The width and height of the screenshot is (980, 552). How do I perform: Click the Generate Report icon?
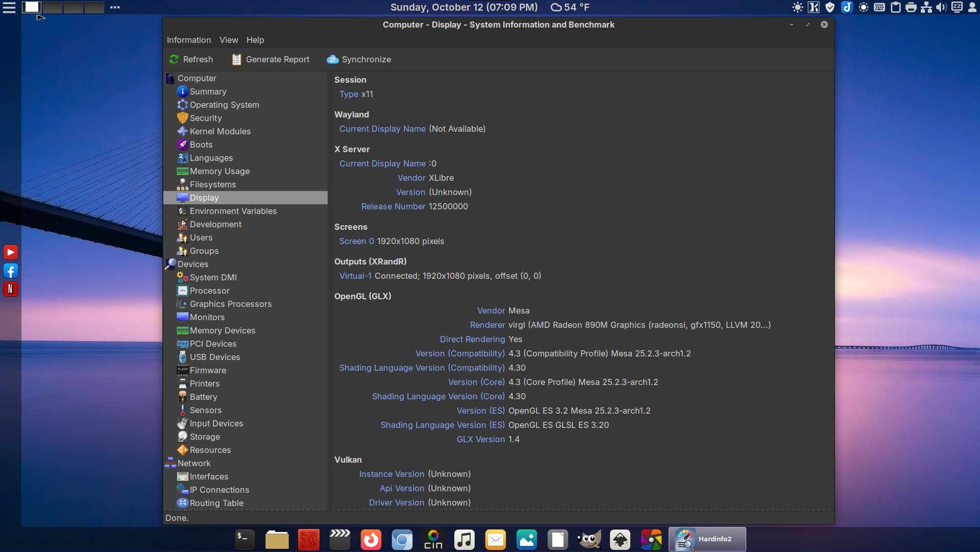click(x=236, y=59)
